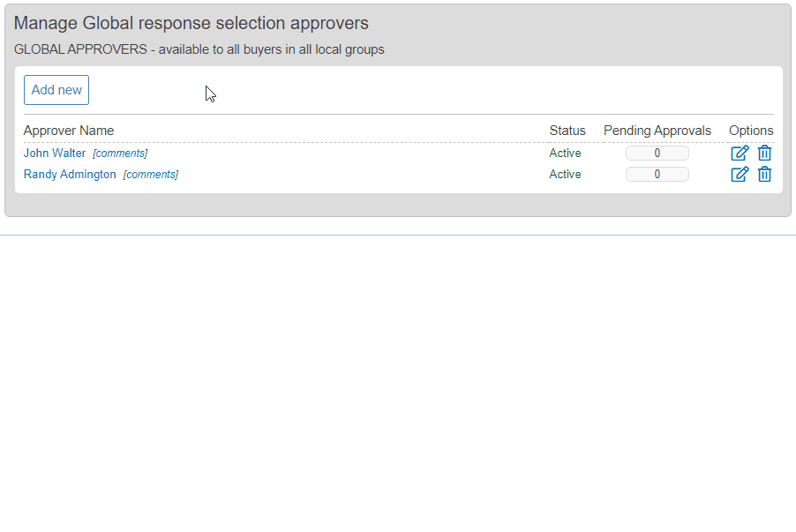Edit the Randy Admington approver entry

click(x=740, y=174)
